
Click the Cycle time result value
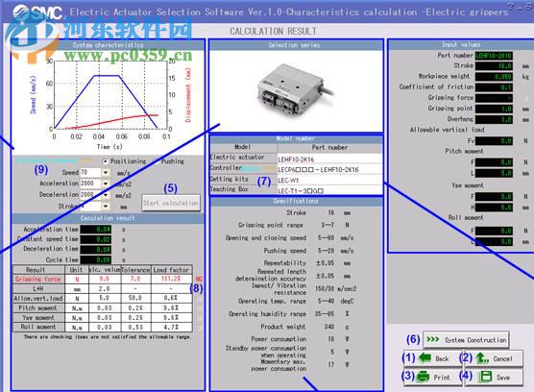pyautogui.click(x=96, y=259)
